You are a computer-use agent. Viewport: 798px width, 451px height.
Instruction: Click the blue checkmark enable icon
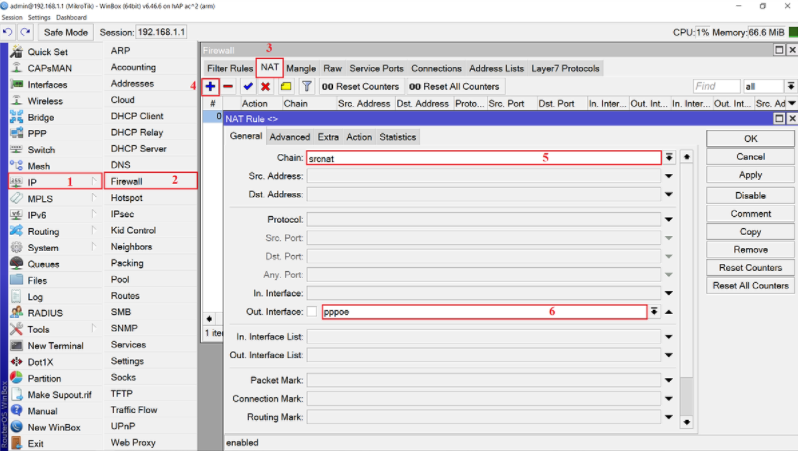[x=248, y=87]
